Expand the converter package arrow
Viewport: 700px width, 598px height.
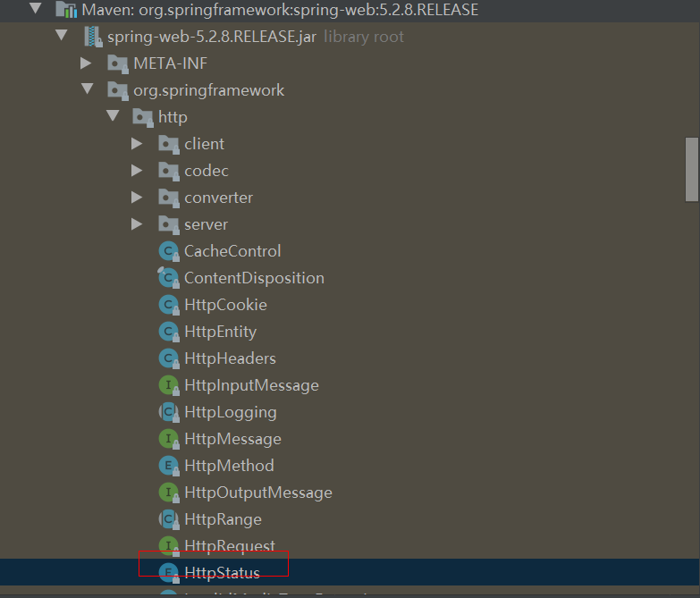(x=137, y=197)
